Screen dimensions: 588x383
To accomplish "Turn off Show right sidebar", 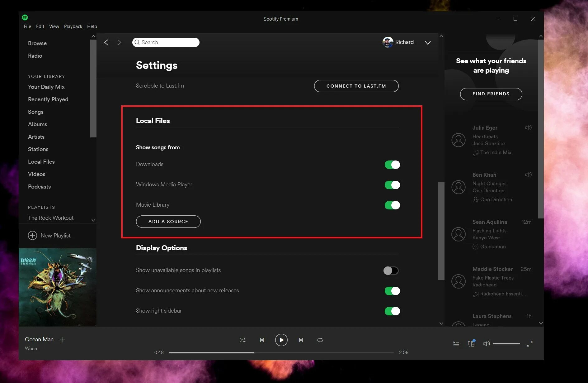I will coord(392,311).
